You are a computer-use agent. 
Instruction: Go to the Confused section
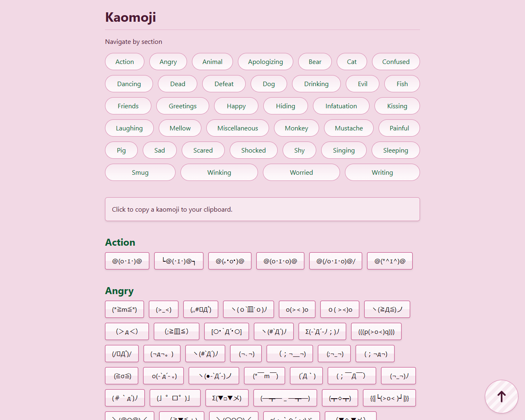click(396, 62)
